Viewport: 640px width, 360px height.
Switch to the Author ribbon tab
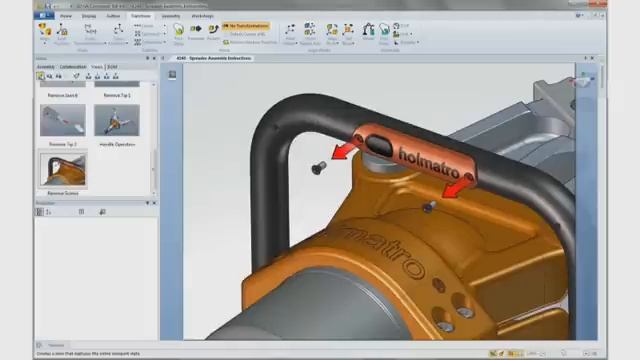[x=113, y=16]
